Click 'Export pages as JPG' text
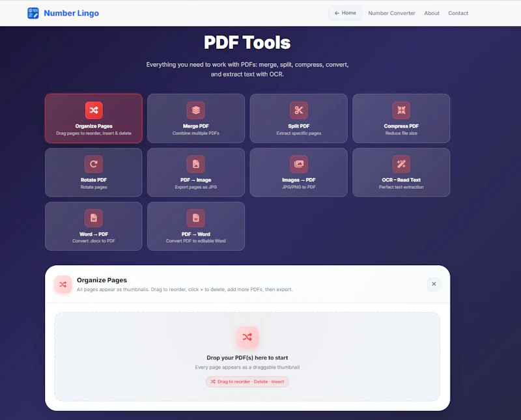 point(196,187)
